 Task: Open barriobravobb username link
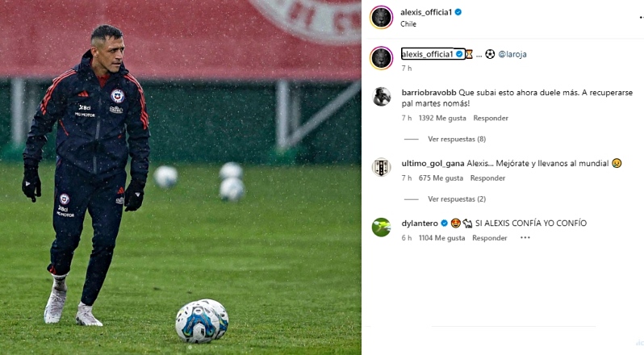429,93
